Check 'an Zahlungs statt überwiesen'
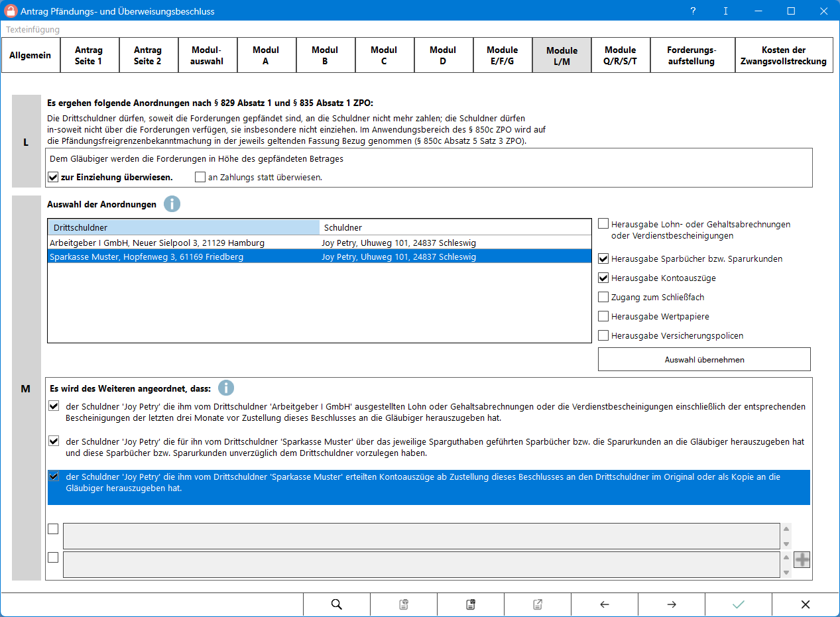This screenshot has height=617, width=840. (x=200, y=177)
